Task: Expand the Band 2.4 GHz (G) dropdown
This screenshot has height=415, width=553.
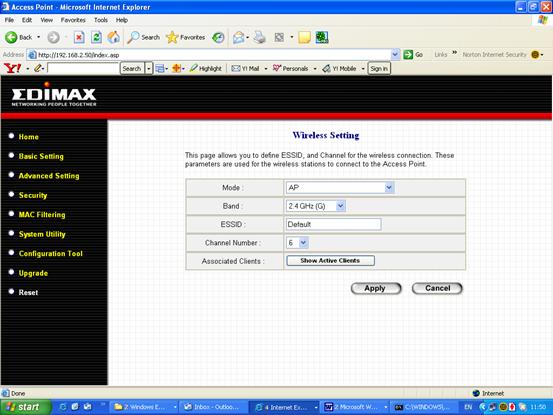Action: 316,206
